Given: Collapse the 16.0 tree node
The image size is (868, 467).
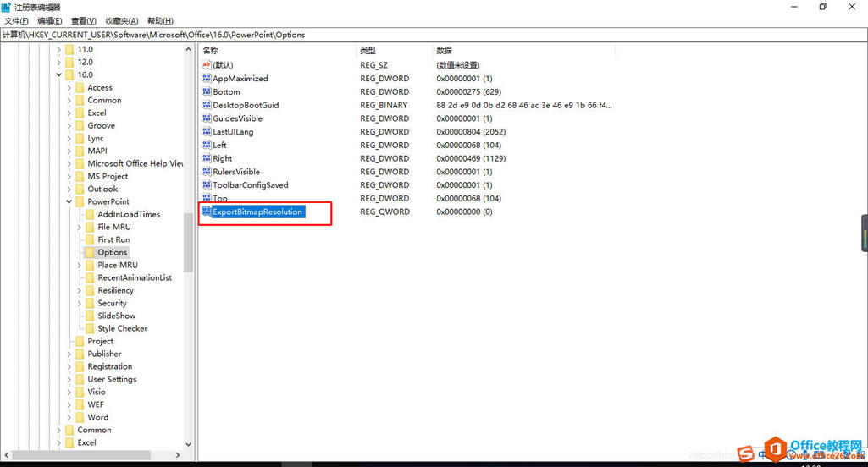Looking at the screenshot, I should (x=59, y=75).
